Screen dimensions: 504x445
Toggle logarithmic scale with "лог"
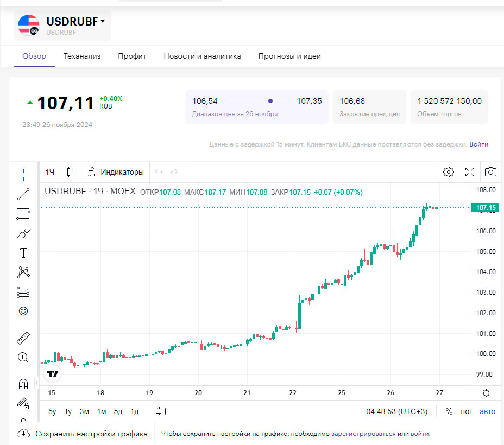coord(466,411)
